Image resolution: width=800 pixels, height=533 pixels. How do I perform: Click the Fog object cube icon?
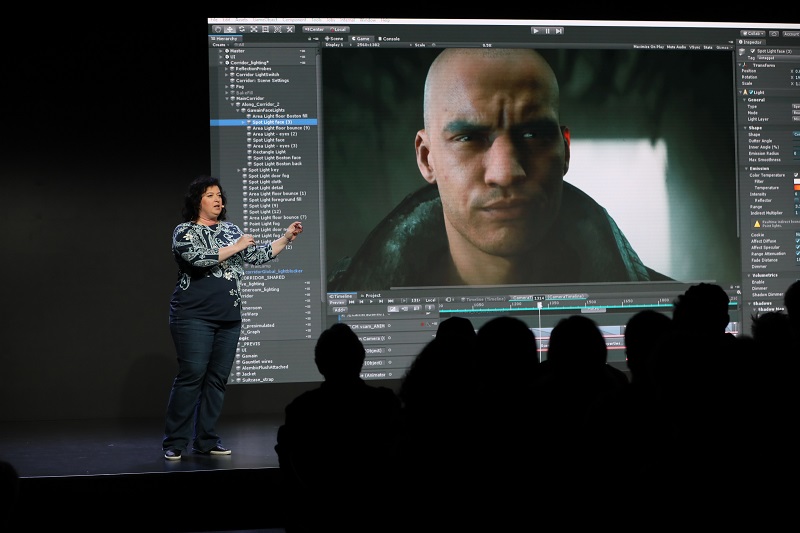click(232, 87)
